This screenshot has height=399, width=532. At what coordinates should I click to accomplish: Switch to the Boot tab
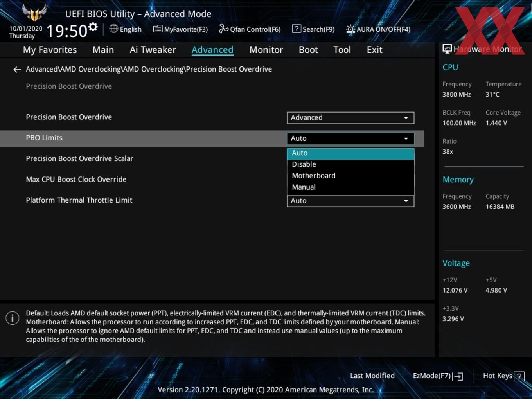[x=308, y=50]
